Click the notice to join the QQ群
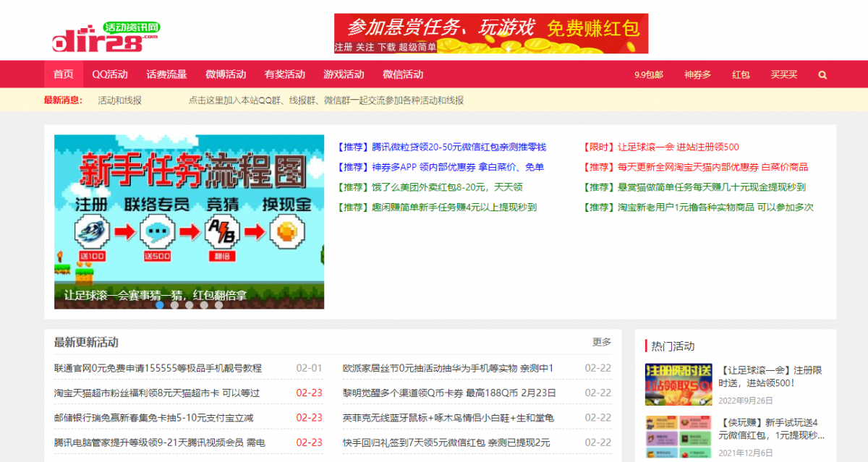 coord(326,100)
